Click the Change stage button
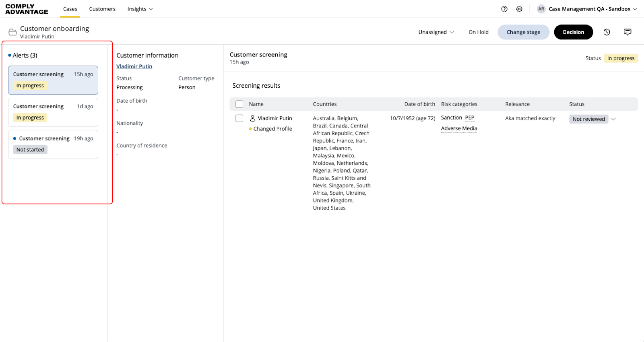The width and height of the screenshot is (644, 342). [523, 32]
